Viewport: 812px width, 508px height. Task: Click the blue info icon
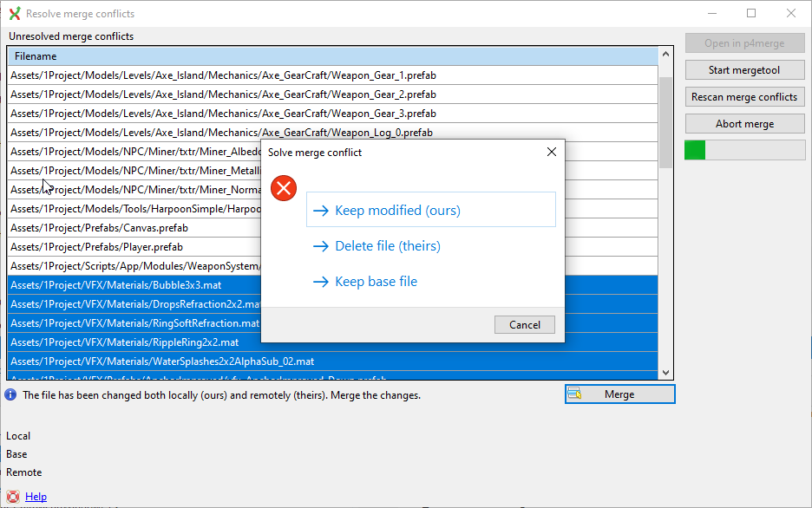pyautogui.click(x=10, y=395)
